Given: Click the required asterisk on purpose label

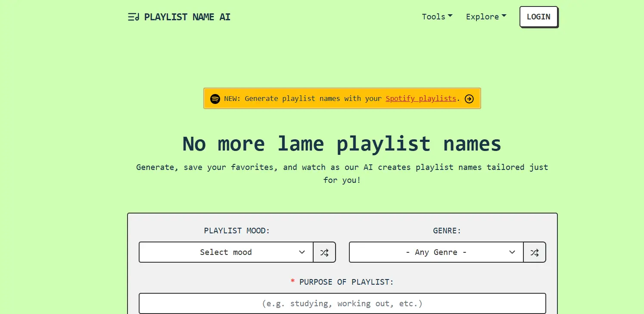Looking at the screenshot, I should coord(292,282).
